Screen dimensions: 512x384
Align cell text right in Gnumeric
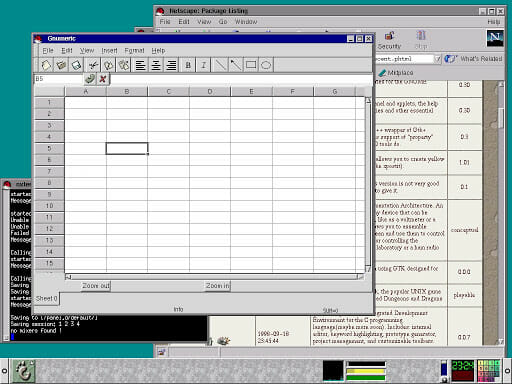171,65
